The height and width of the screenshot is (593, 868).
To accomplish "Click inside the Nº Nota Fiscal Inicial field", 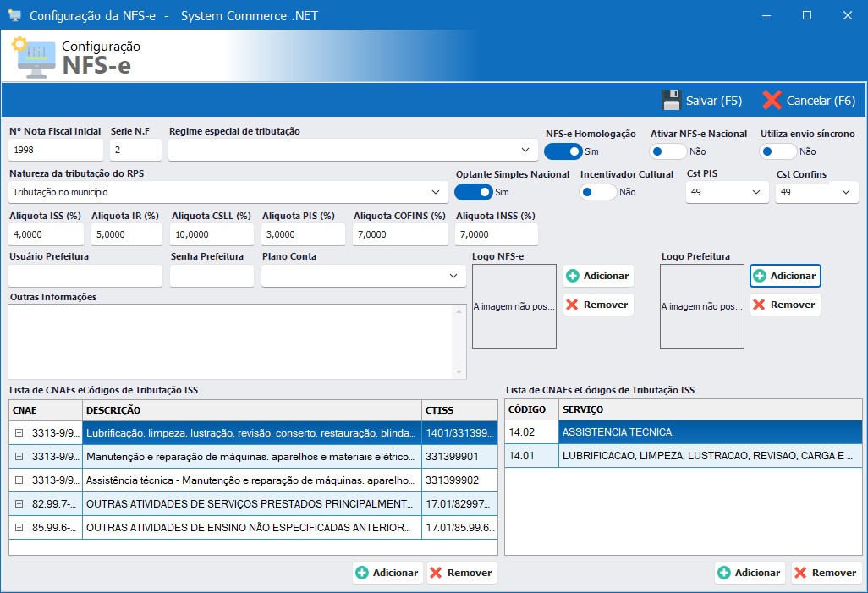I will [55, 150].
